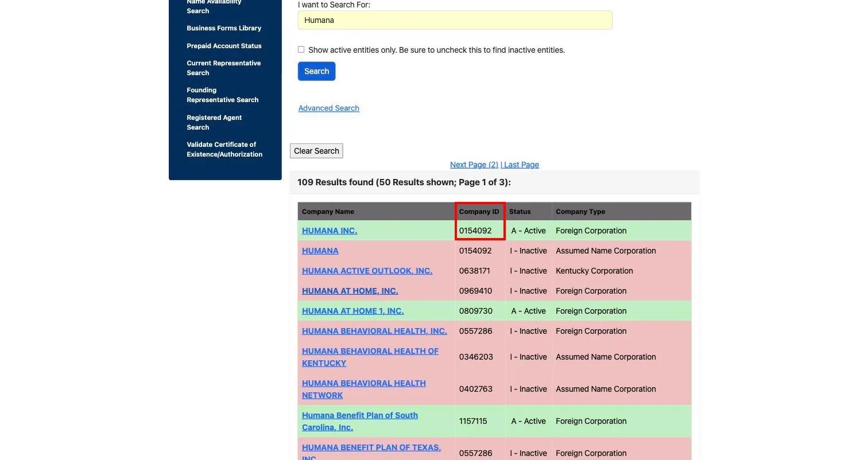
Task: Click company ID 0809730
Action: tap(476, 311)
